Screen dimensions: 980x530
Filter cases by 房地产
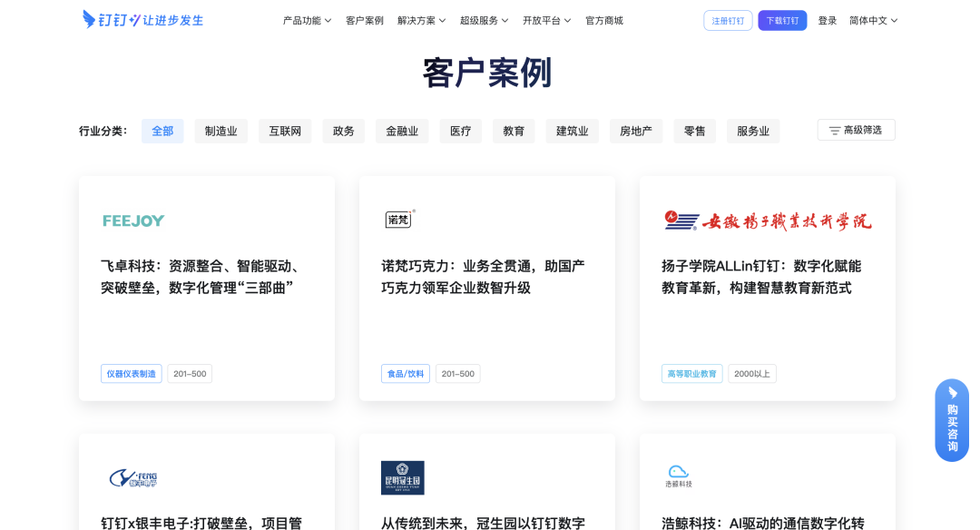[x=636, y=132]
